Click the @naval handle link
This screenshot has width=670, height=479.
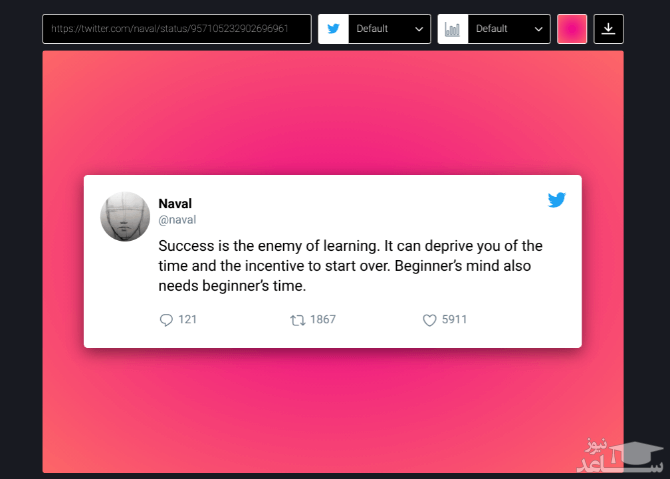click(177, 220)
